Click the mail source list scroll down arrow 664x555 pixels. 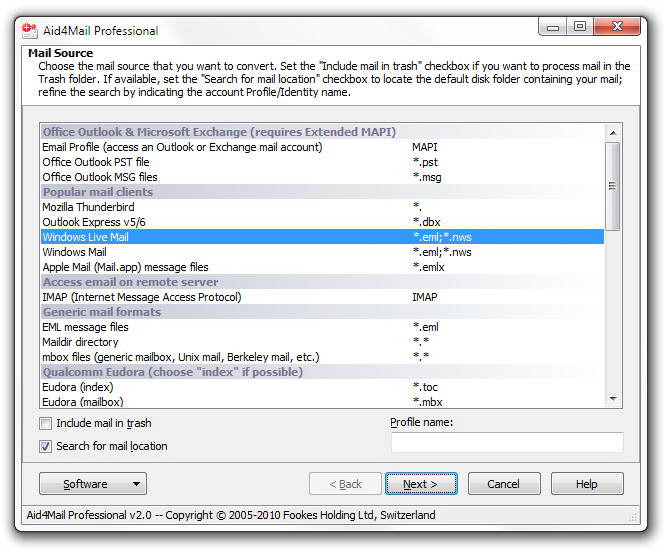pyautogui.click(x=612, y=398)
